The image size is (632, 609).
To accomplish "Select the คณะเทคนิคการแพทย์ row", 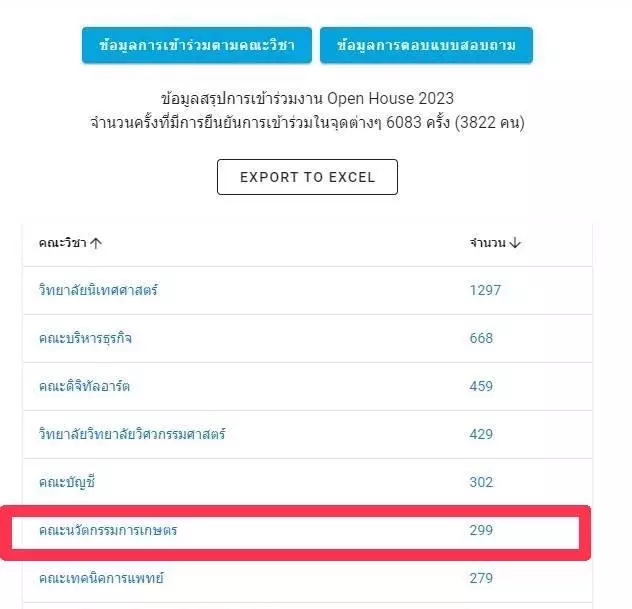I will tap(308, 578).
